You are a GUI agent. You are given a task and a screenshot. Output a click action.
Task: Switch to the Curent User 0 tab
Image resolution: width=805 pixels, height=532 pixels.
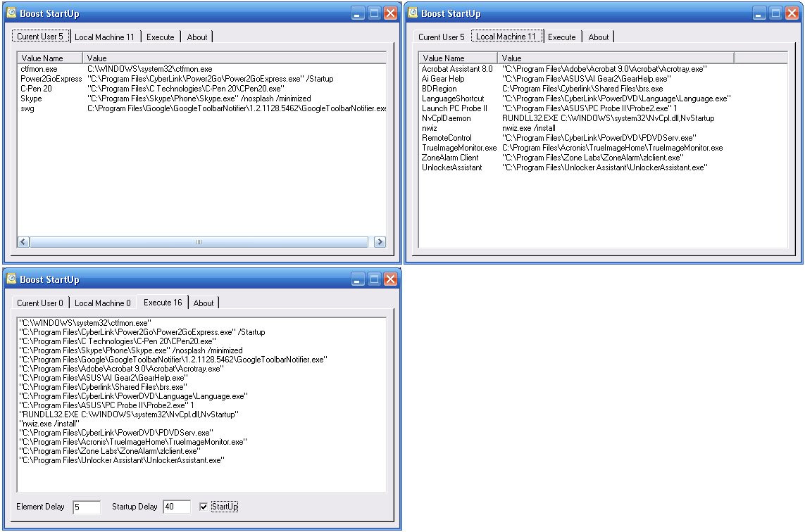click(40, 303)
